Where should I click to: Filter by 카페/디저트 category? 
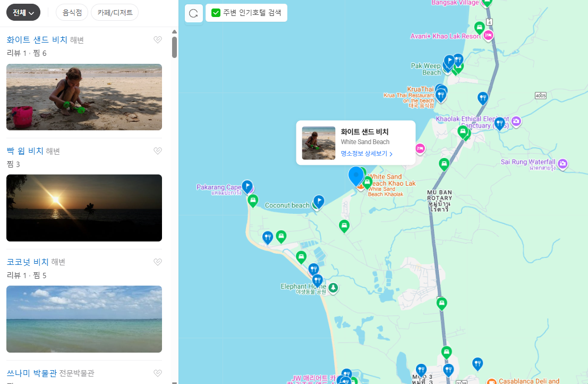coord(115,13)
